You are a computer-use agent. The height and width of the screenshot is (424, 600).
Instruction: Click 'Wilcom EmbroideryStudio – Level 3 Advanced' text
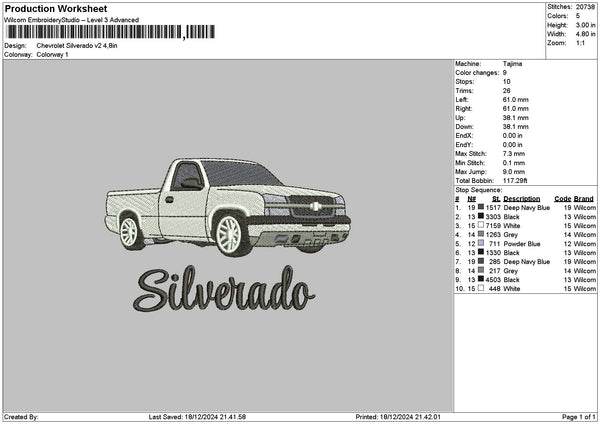(x=72, y=20)
